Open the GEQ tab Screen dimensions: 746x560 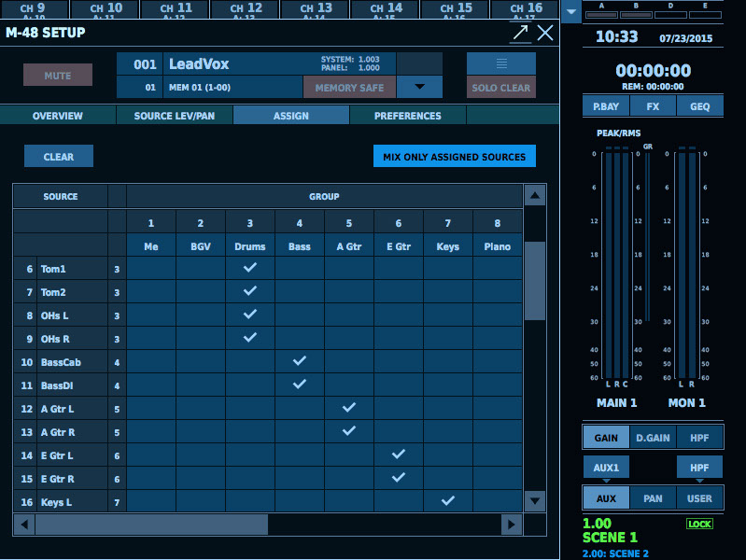pyautogui.click(x=699, y=106)
